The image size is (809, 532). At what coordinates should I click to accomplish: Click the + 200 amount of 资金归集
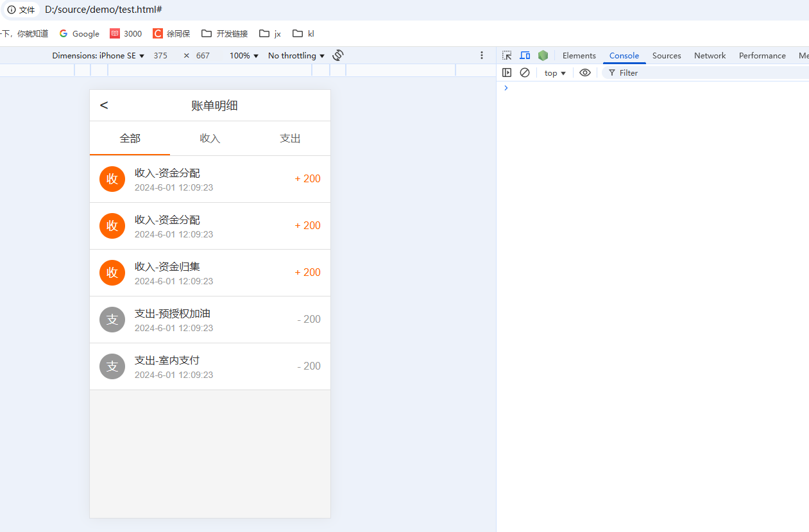click(x=308, y=272)
